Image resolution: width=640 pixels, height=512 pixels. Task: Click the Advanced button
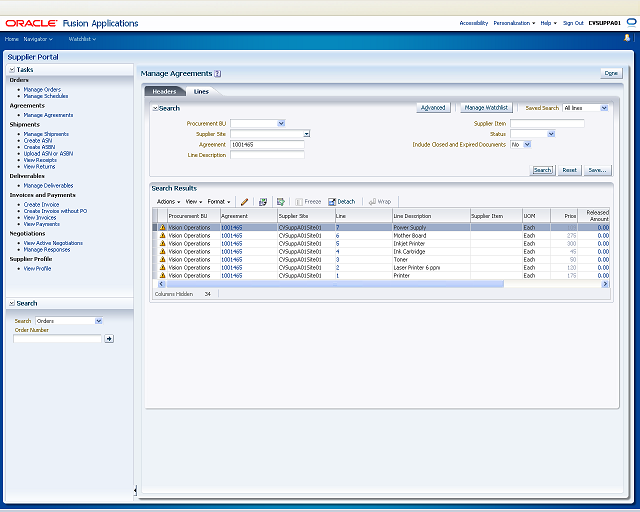[433, 108]
